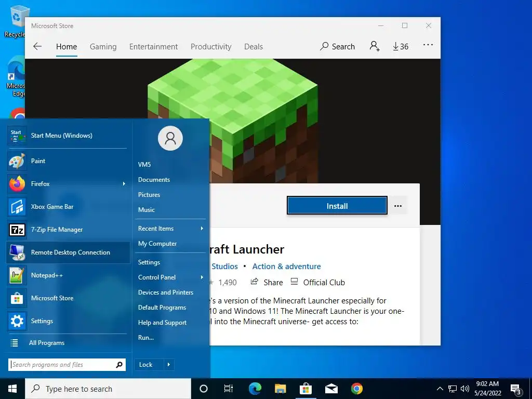The width and height of the screenshot is (532, 399).
Task: Open Paint from the start menu
Action: click(x=68, y=161)
